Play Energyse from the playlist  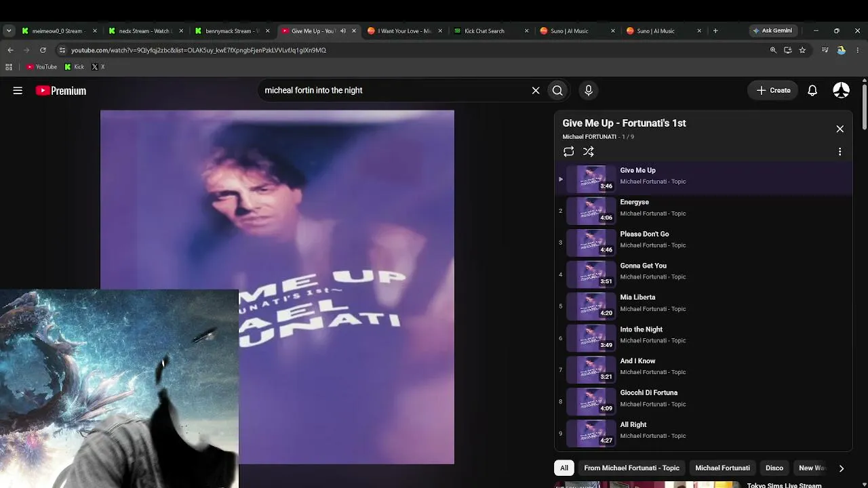704,211
